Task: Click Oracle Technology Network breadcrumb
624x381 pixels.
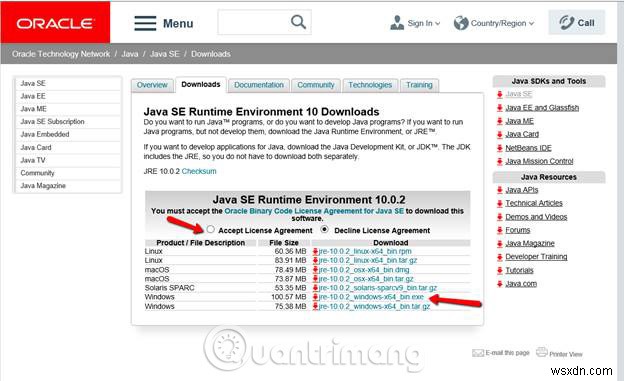Action: (61, 54)
